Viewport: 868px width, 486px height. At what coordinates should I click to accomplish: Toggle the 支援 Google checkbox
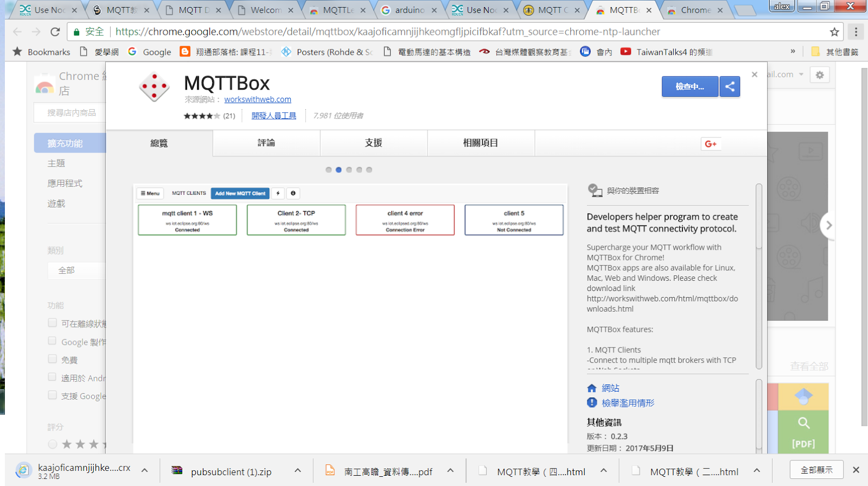pos(52,395)
